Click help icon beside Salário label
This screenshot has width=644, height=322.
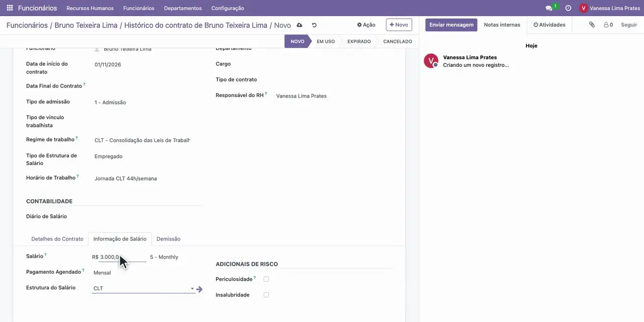click(45, 255)
